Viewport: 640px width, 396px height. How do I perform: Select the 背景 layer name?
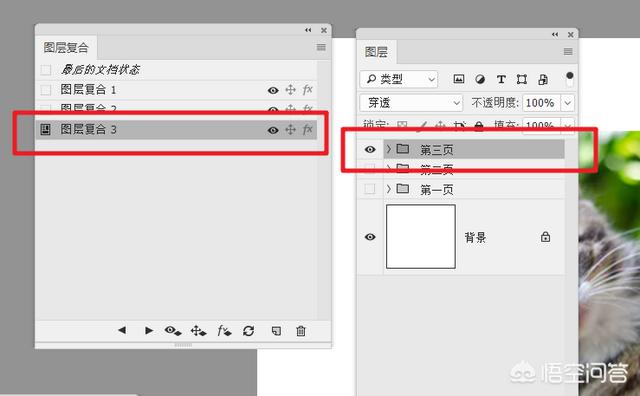pyautogui.click(x=475, y=237)
